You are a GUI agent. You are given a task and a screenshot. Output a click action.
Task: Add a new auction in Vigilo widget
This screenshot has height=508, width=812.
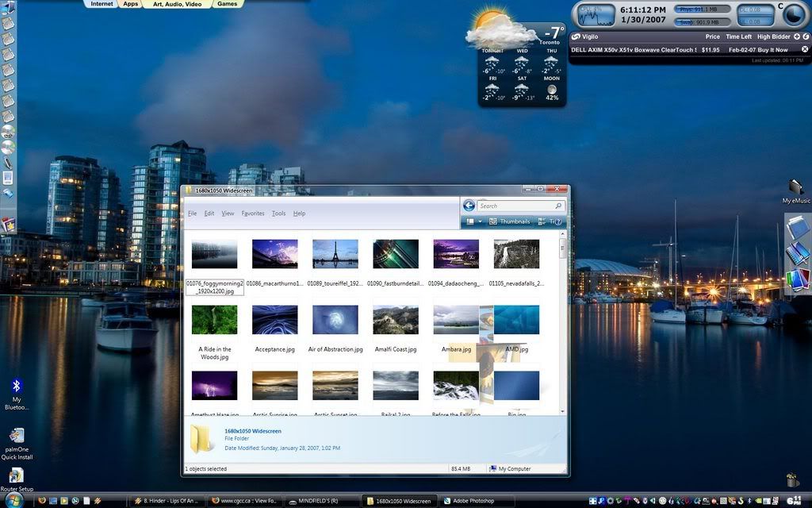(x=797, y=37)
